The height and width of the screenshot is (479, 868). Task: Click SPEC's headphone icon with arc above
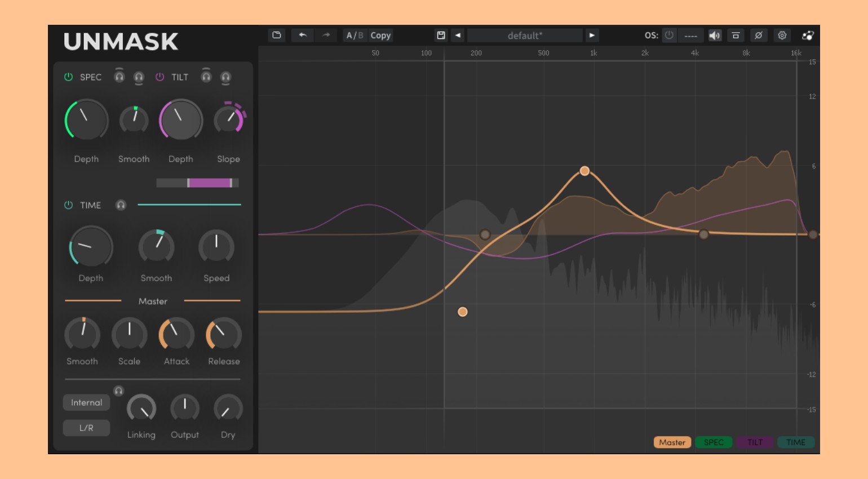coord(119,76)
